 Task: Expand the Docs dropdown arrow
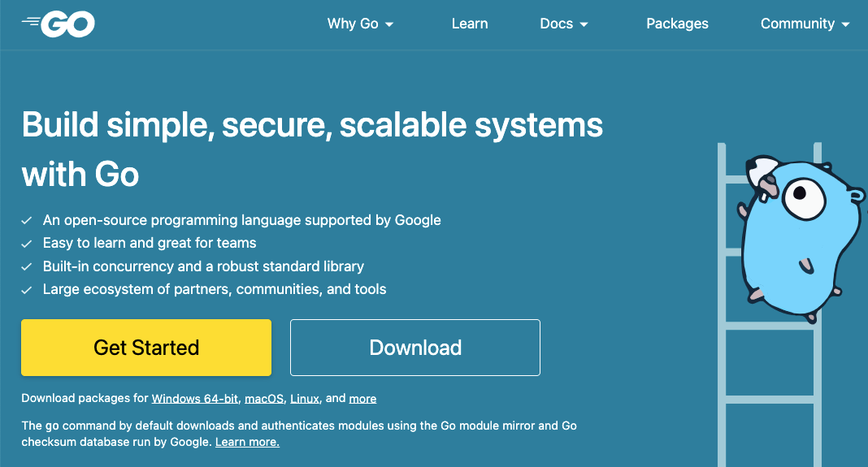click(584, 24)
